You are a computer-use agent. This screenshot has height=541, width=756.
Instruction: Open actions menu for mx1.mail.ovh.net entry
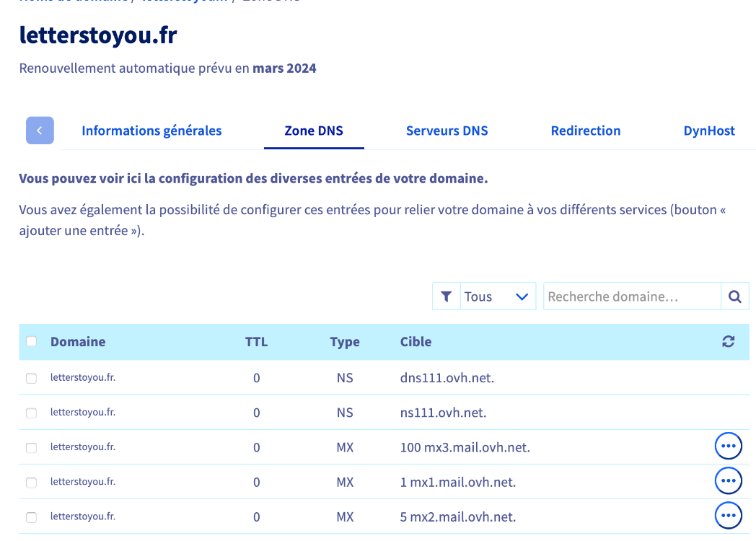pyautogui.click(x=728, y=480)
